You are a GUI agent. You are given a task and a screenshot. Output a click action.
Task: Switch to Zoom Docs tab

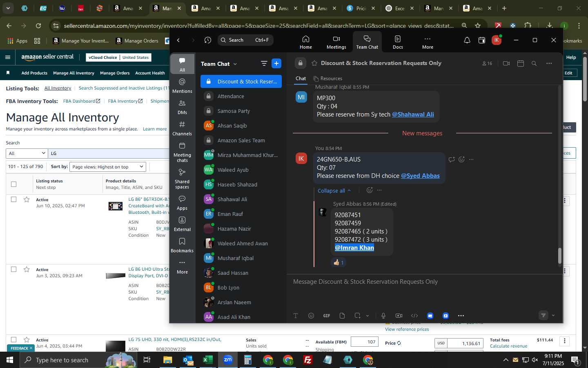pyautogui.click(x=398, y=42)
